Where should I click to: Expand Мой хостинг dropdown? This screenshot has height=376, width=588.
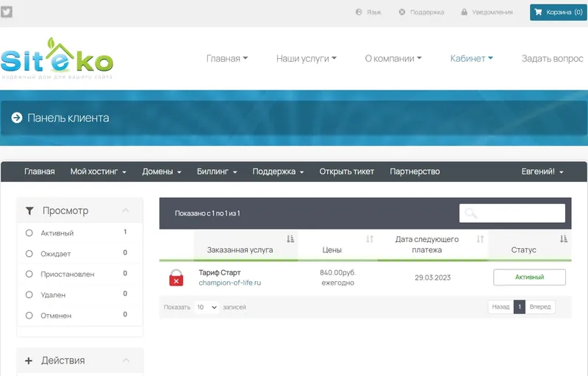(98, 171)
